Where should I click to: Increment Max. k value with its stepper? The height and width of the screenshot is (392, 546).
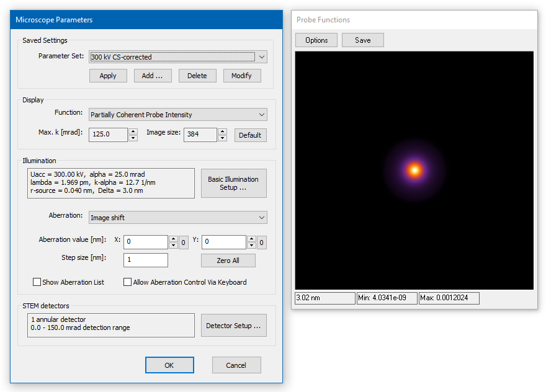[x=133, y=131]
